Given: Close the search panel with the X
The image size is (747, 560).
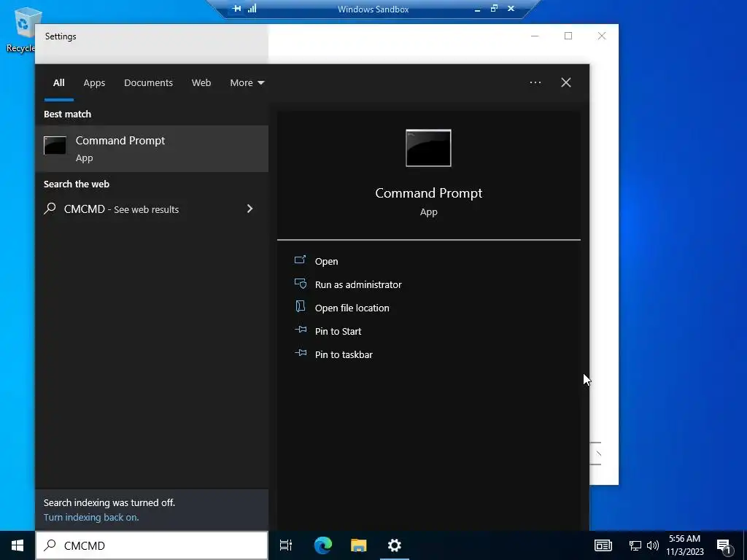Looking at the screenshot, I should point(566,82).
